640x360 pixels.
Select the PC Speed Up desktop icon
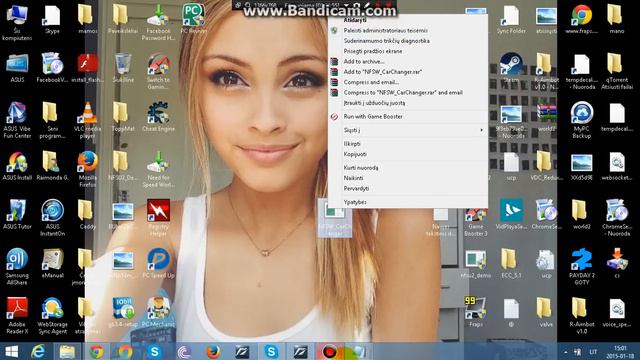tap(158, 264)
